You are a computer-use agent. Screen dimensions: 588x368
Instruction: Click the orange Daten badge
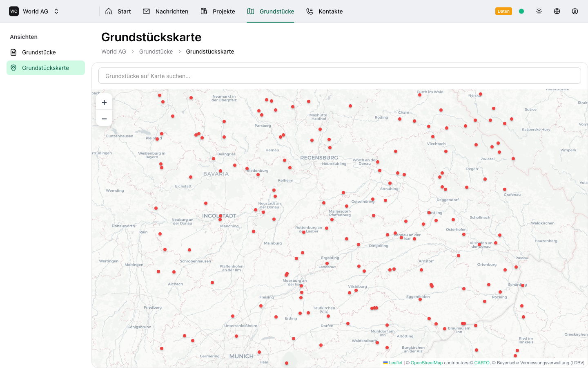click(503, 11)
